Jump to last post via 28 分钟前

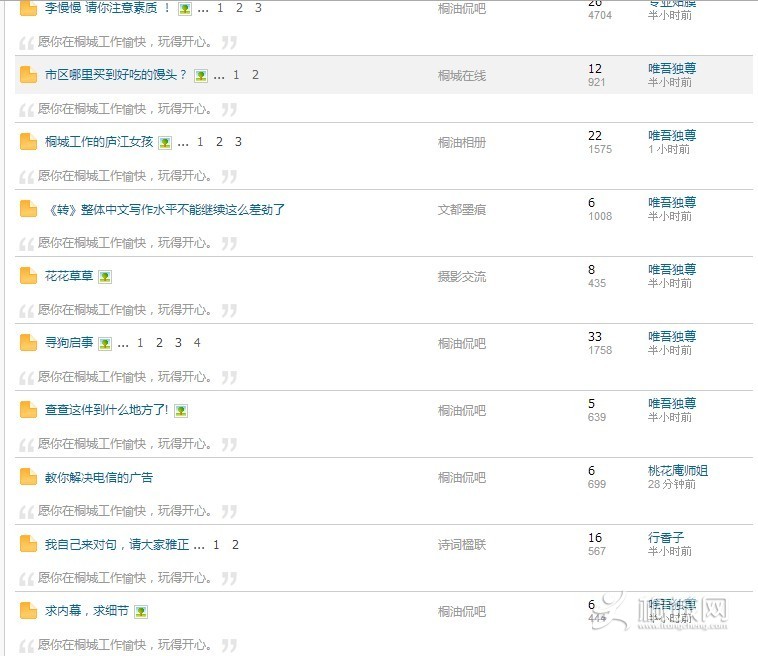(x=671, y=484)
